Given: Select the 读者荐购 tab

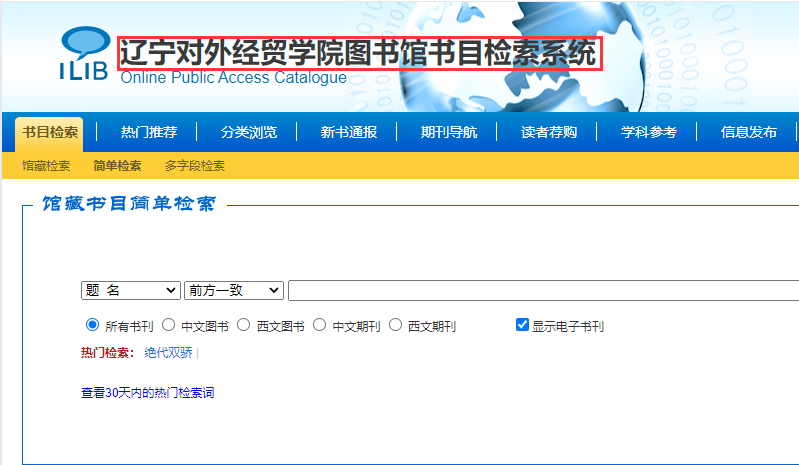Looking at the screenshot, I should (x=549, y=132).
